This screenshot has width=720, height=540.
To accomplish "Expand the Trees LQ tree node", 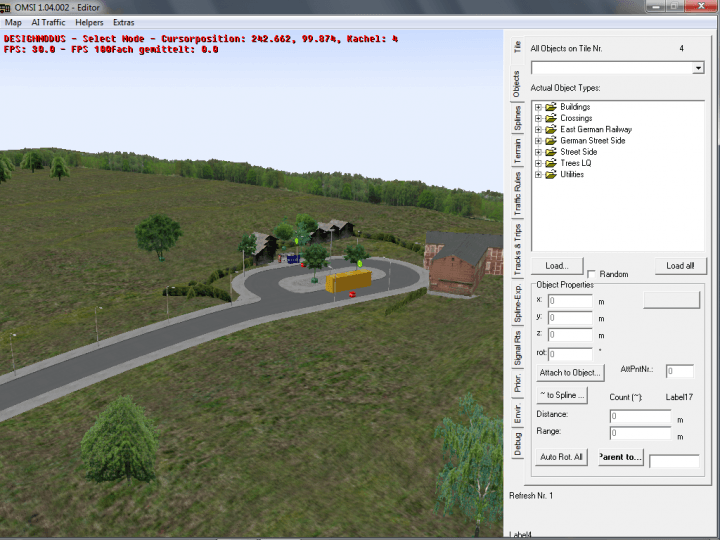I will pos(538,163).
